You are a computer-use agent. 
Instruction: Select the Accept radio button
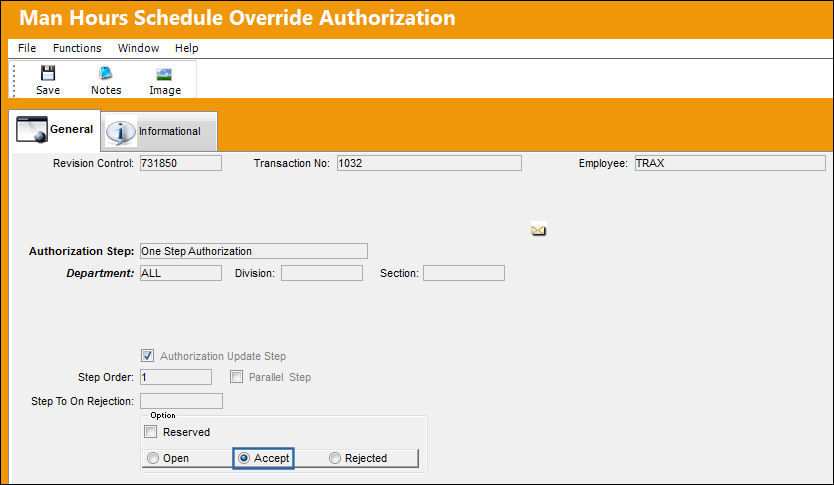click(x=244, y=458)
